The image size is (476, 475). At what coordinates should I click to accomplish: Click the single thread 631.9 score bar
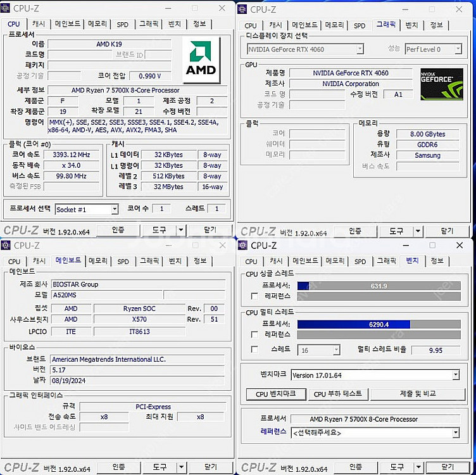click(379, 286)
